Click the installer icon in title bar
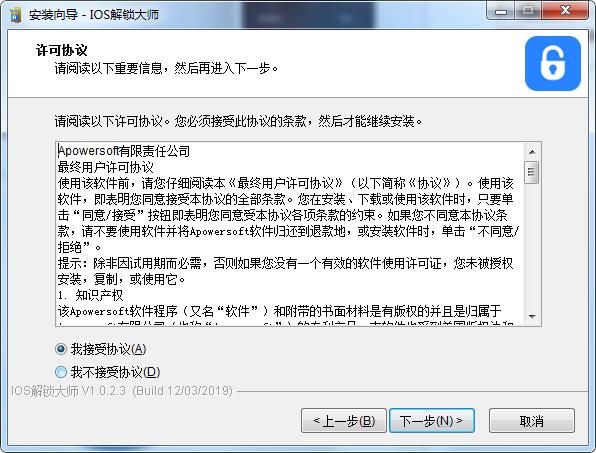Screen dimensions: 596x453 coord(15,15)
